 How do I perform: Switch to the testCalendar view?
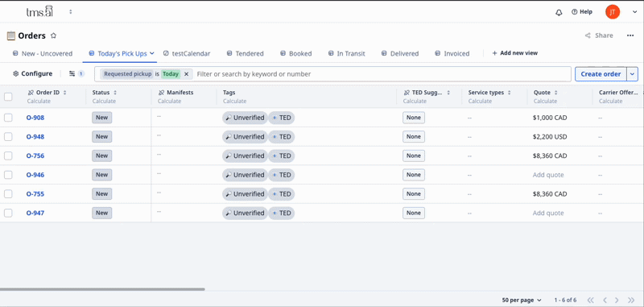point(187,53)
